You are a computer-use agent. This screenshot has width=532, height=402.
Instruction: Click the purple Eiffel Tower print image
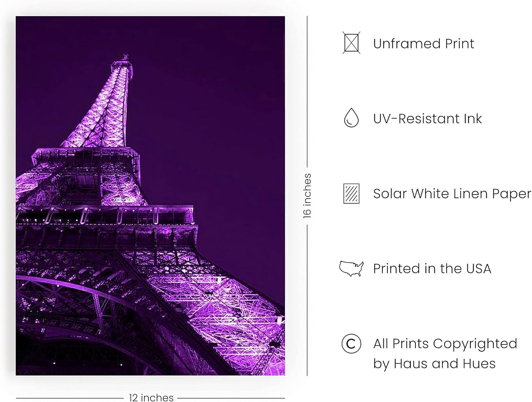click(150, 196)
